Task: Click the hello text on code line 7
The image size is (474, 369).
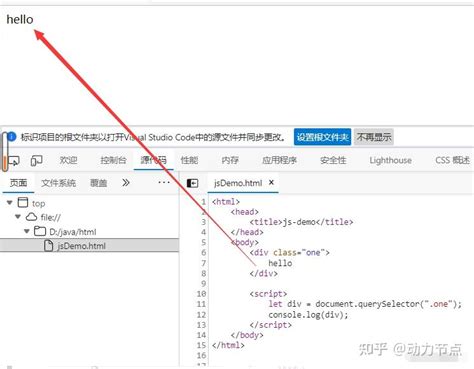Action: (280, 263)
